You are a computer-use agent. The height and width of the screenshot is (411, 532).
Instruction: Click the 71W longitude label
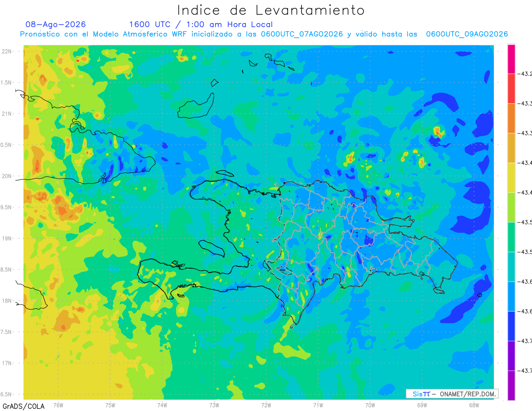click(318, 405)
